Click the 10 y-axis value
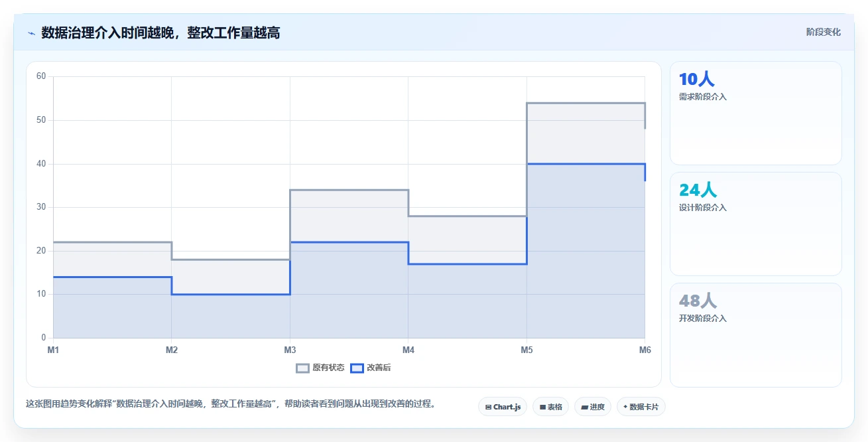Image resolution: width=868 pixels, height=442 pixels. (x=41, y=294)
